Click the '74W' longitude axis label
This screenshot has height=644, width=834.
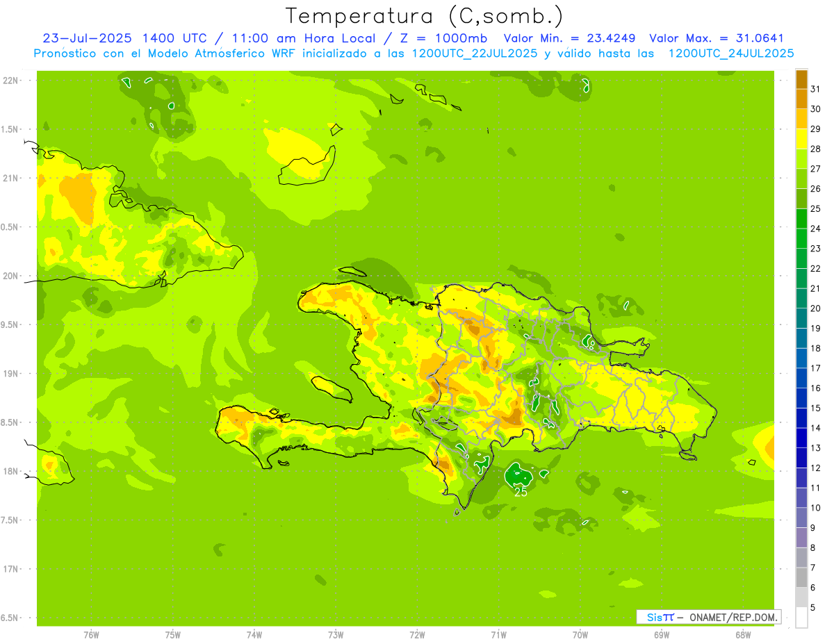click(254, 635)
